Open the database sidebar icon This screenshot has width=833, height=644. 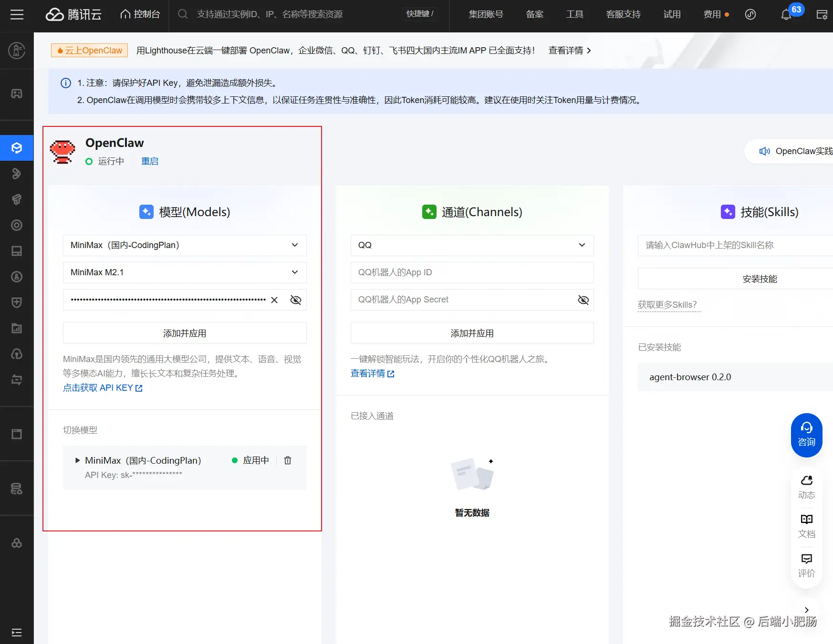(17, 488)
